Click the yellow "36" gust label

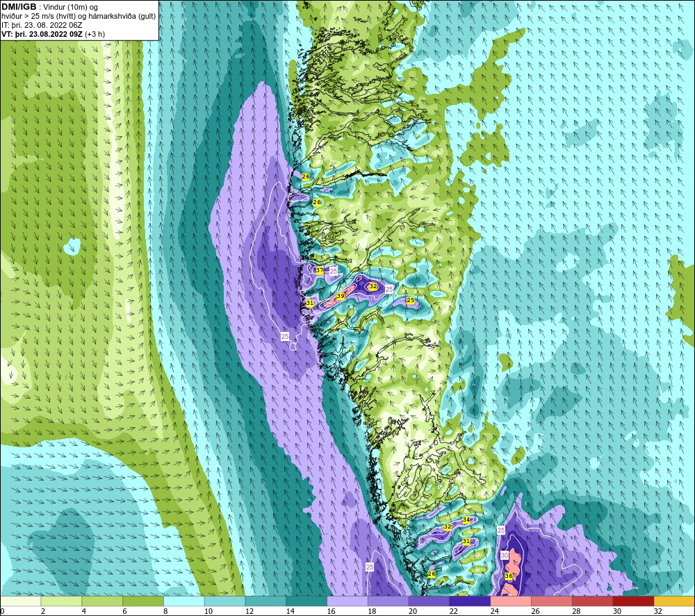[x=509, y=576]
